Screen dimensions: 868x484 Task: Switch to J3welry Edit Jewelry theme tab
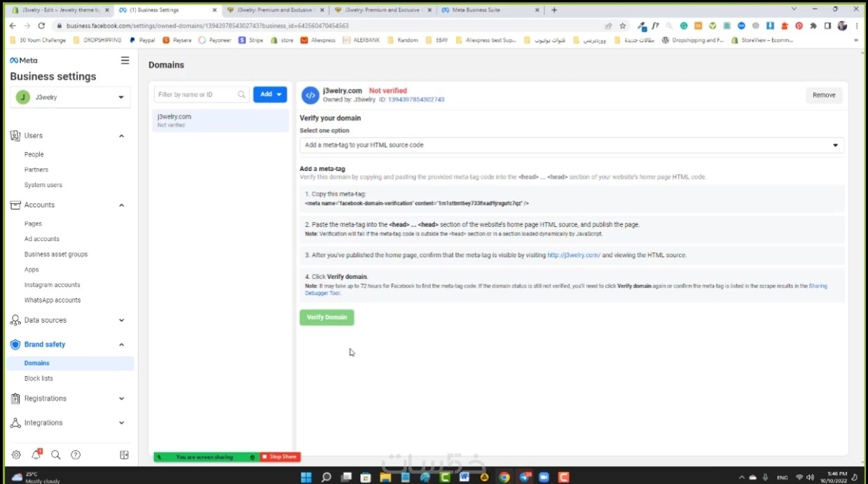(59, 10)
